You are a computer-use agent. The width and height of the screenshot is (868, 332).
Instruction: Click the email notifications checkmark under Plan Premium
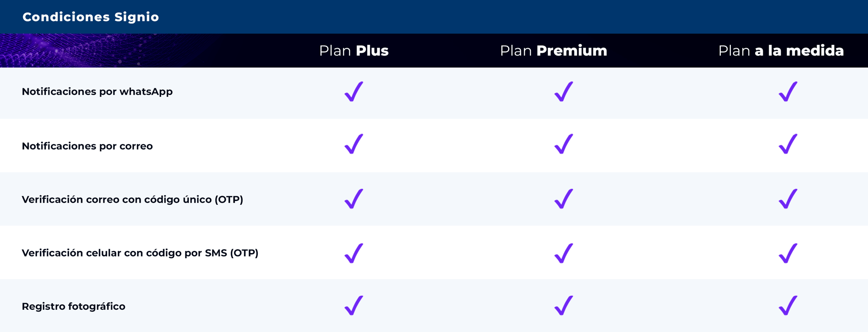click(564, 144)
